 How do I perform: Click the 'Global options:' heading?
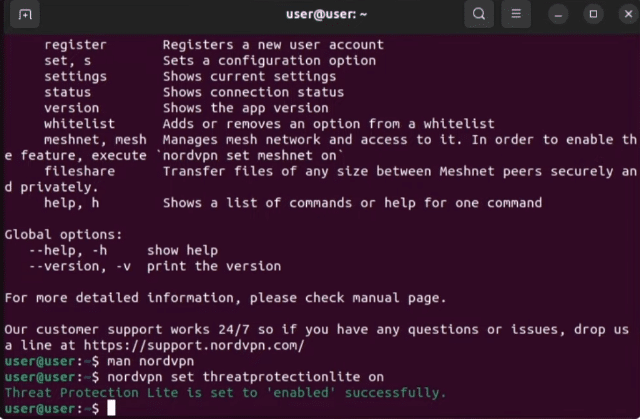[x=64, y=235]
